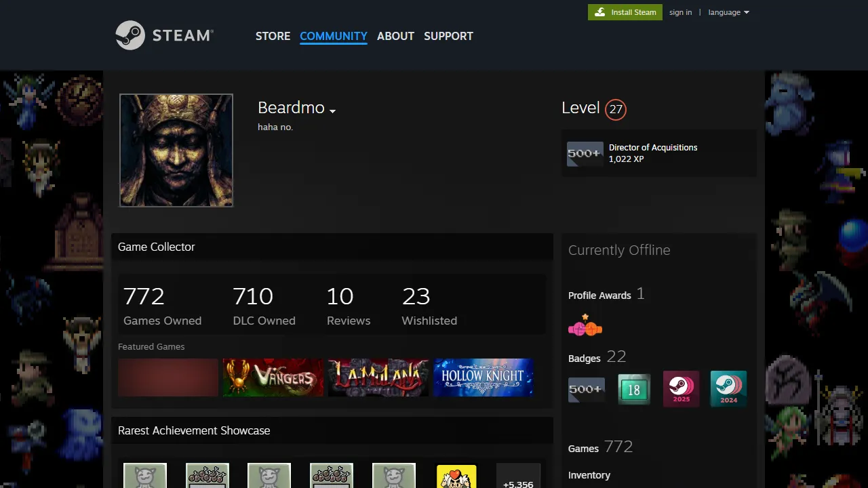Click the 500+ games collector badge
The width and height of the screenshot is (868, 488).
pyautogui.click(x=586, y=389)
